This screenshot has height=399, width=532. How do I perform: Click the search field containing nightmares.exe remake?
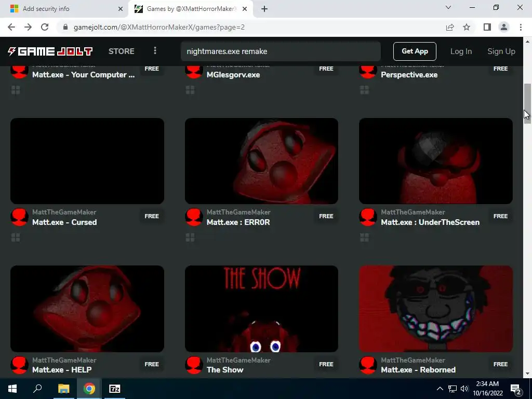pyautogui.click(x=281, y=51)
